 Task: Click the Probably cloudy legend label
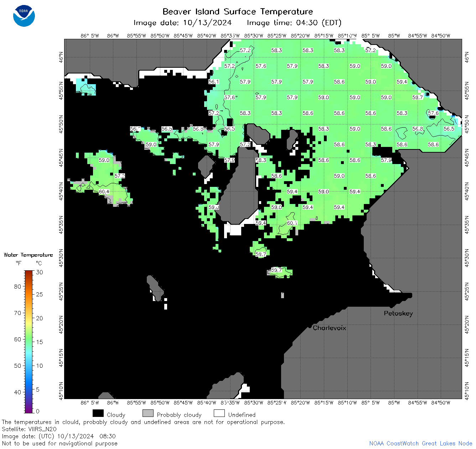(x=179, y=415)
